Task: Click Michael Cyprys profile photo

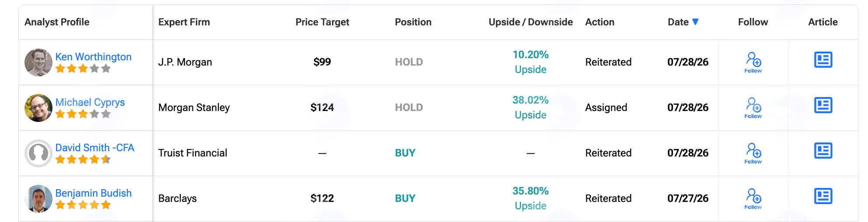Action: 38,108
